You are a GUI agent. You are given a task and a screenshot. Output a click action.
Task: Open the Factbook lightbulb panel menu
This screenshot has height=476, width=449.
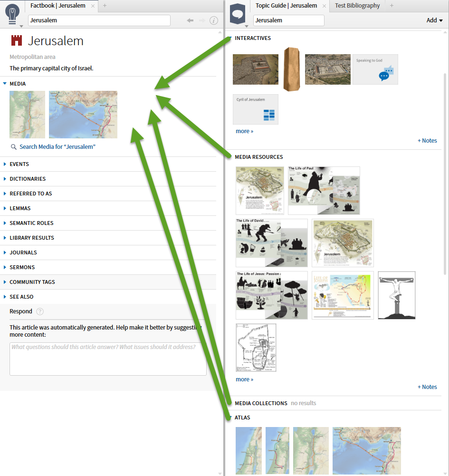point(12,15)
